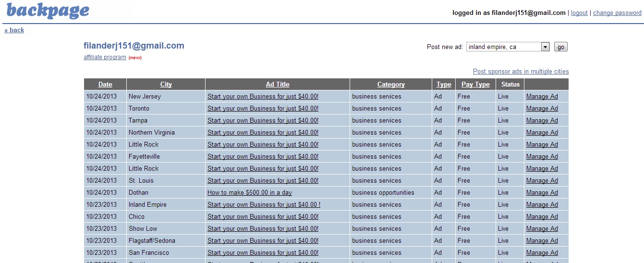Viewport: 644px width, 263px height.
Task: Open the Toronto ad title link
Action: [x=263, y=108]
